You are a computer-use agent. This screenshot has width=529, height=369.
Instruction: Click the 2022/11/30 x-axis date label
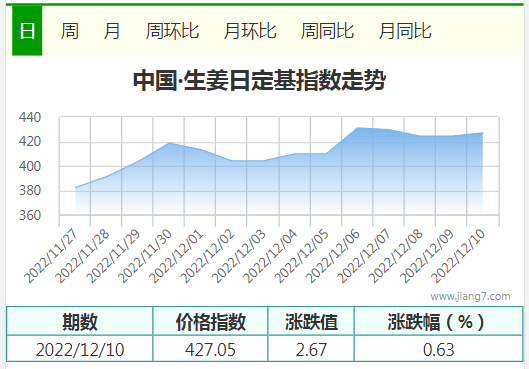[x=144, y=256]
